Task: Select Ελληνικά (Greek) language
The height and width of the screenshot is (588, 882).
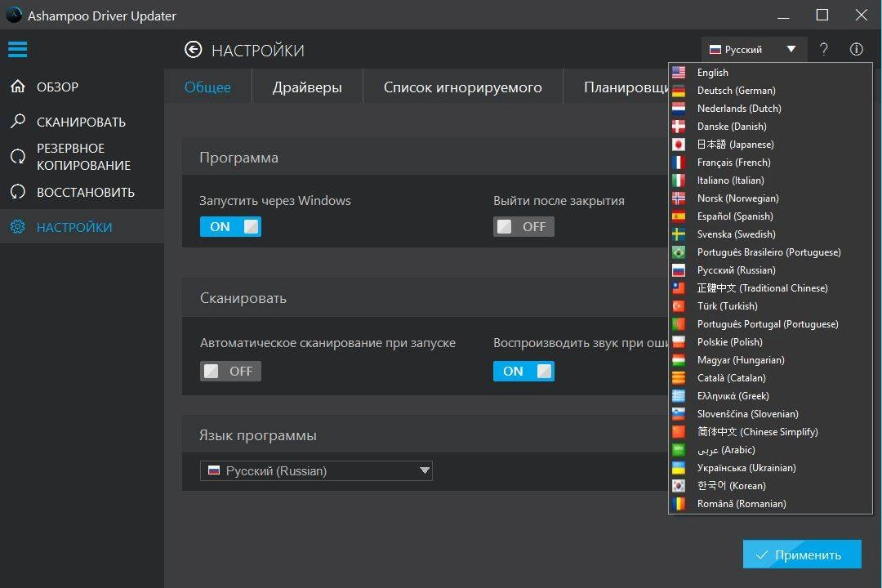Action: (771, 396)
